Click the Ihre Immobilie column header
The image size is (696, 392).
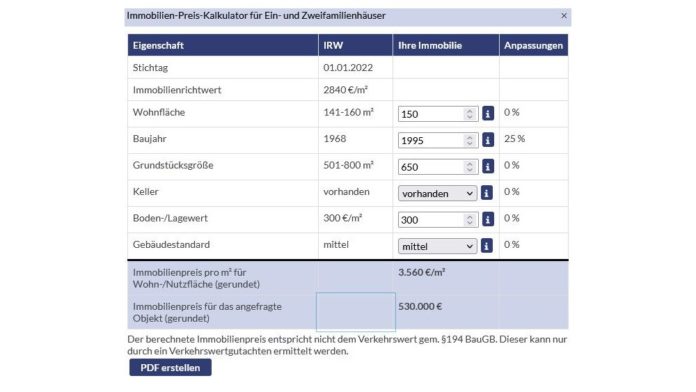446,45
